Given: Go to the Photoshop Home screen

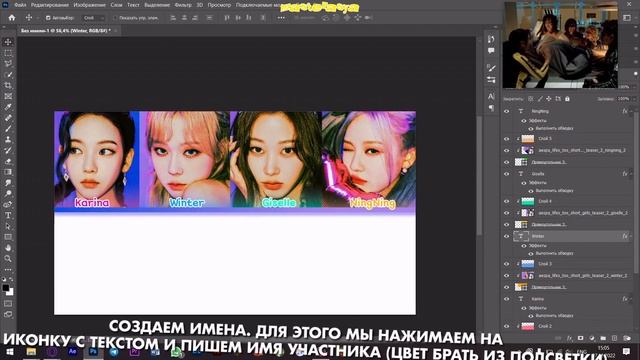Looking at the screenshot, I should 12,18.
